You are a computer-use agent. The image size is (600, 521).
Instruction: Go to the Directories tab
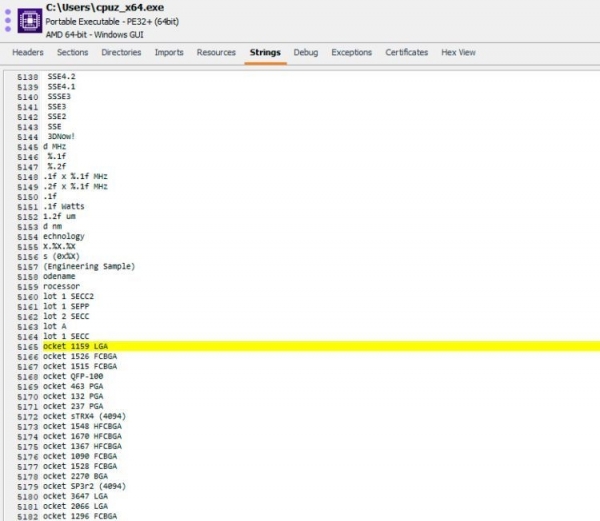click(x=121, y=52)
